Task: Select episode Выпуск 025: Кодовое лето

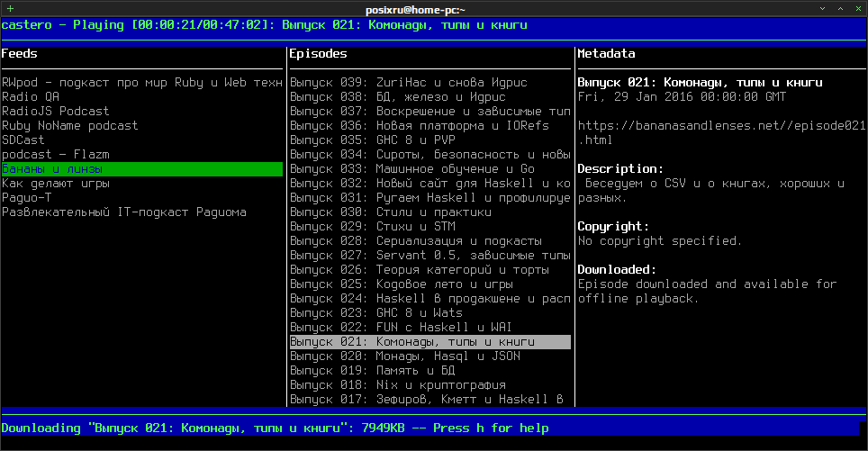Action: click(402, 284)
